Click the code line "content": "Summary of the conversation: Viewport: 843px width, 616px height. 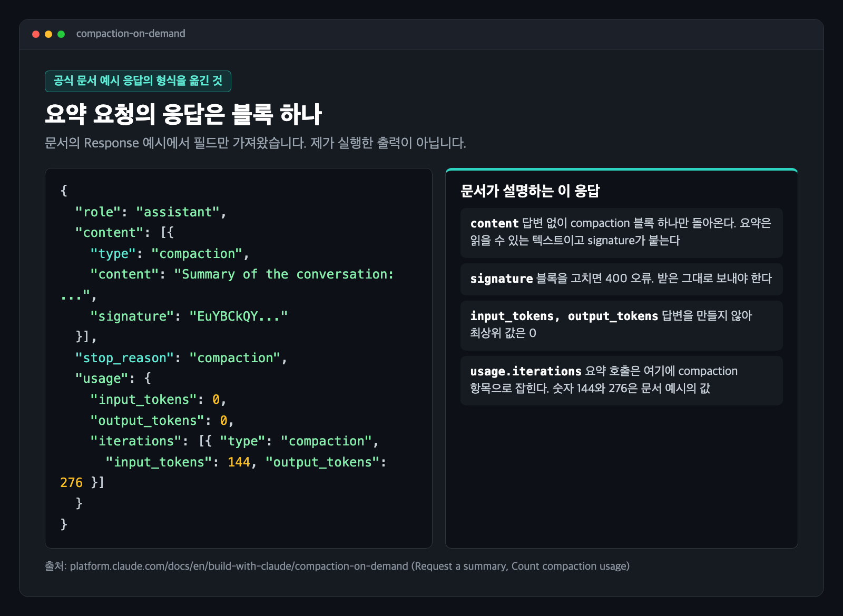click(242, 274)
